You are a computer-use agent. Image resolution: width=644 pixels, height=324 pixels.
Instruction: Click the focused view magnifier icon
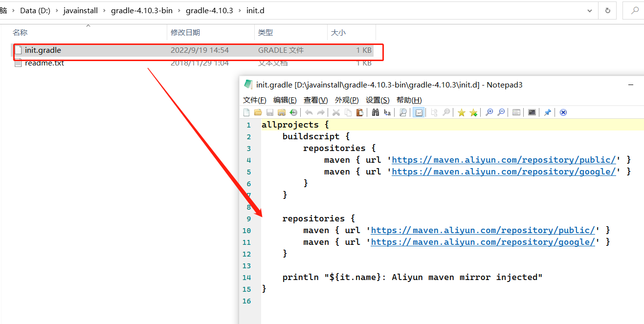pos(403,112)
